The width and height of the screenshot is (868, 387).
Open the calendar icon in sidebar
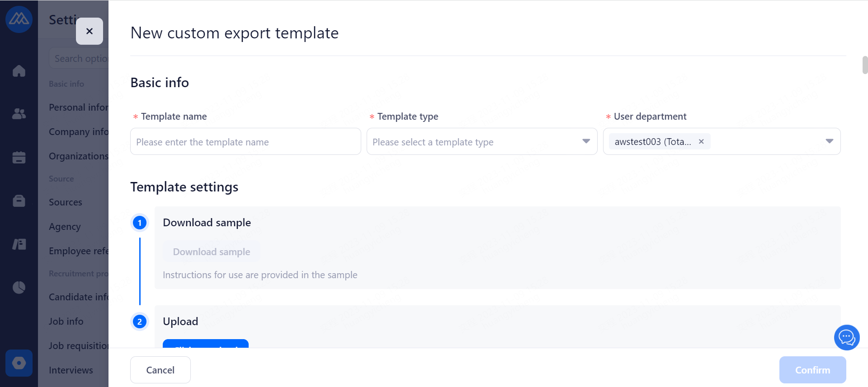19,157
